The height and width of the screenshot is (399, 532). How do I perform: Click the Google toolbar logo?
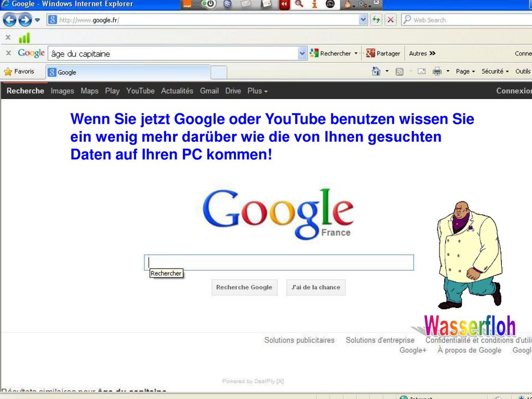(31, 54)
